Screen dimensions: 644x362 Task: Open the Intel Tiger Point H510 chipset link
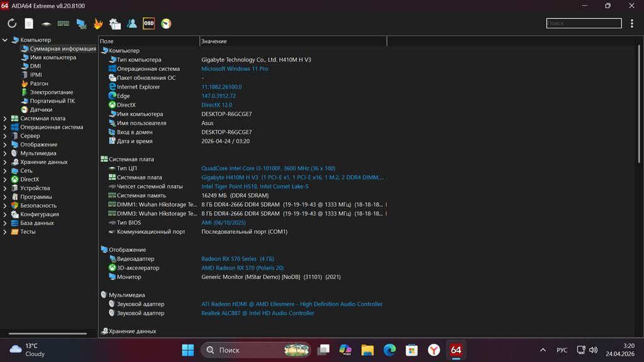[255, 186]
